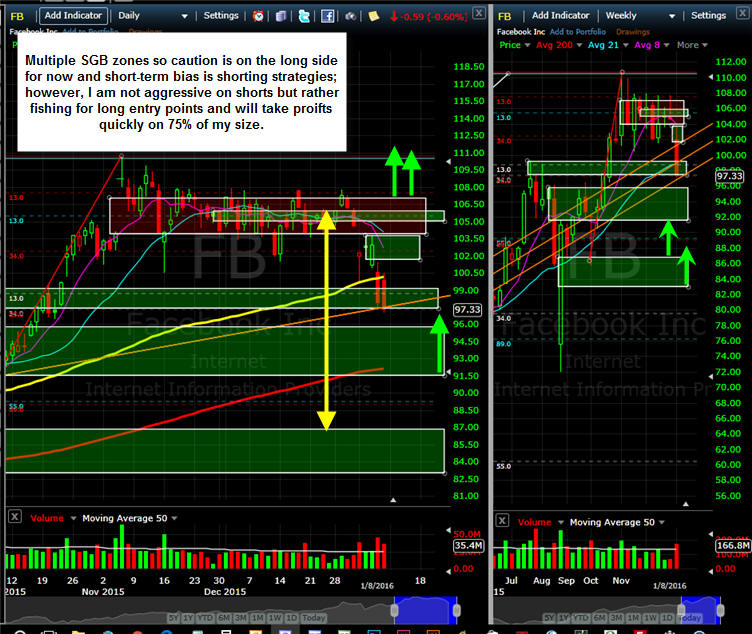The image size is (752, 634).
Task: Close the daily chart panel with X
Action: tap(479, 13)
